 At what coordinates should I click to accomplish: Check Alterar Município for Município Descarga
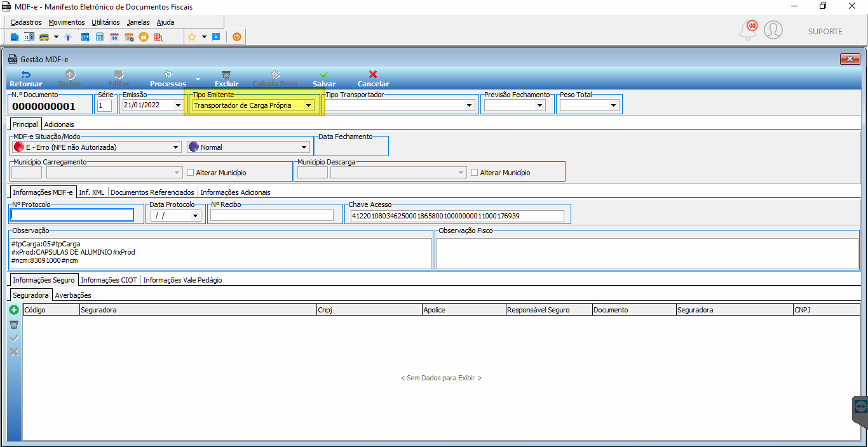(x=474, y=173)
